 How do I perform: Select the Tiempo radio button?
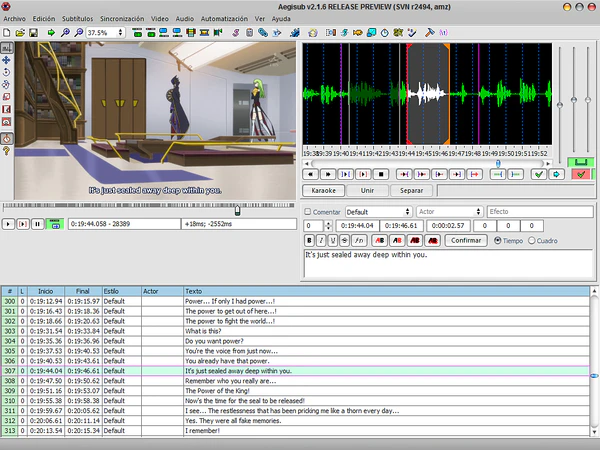(500, 241)
